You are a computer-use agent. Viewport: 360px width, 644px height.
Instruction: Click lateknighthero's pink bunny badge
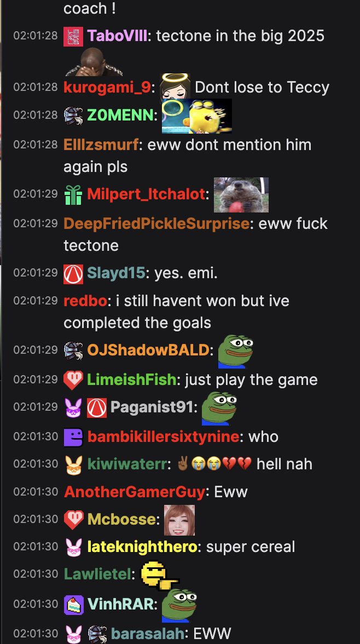point(73,548)
